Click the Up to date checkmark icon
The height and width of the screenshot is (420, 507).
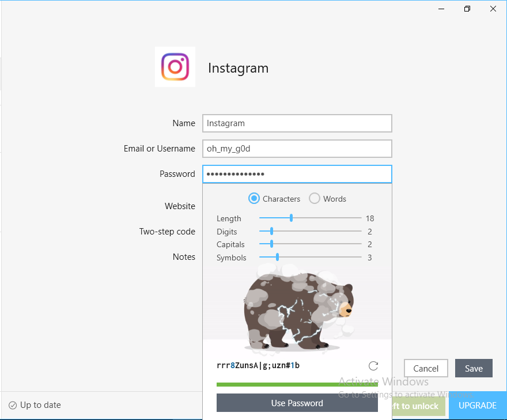pos(13,405)
